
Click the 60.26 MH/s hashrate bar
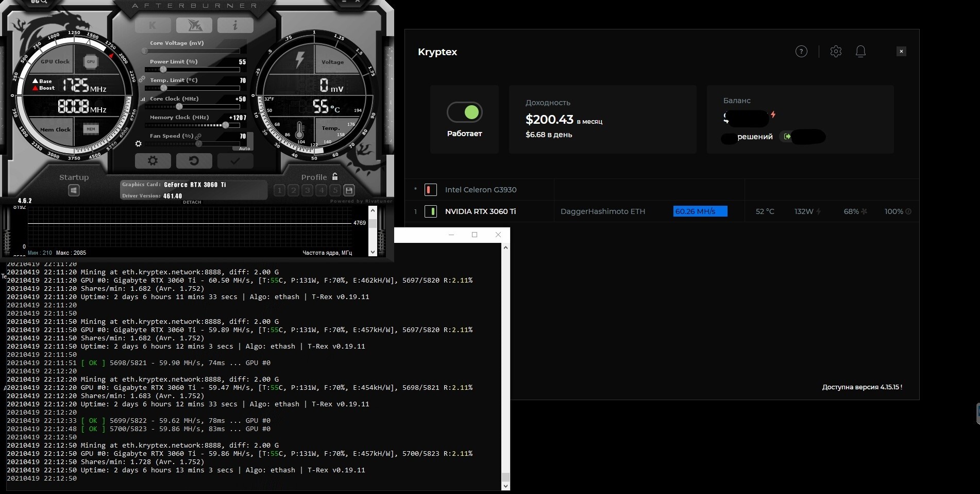click(x=700, y=211)
